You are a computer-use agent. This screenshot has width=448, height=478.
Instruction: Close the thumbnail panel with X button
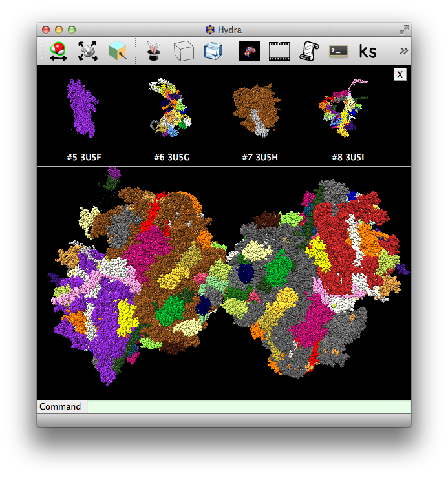(400, 74)
